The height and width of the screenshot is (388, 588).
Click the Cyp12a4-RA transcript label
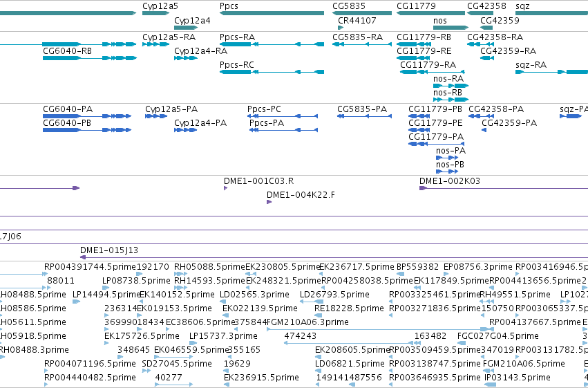200,51
